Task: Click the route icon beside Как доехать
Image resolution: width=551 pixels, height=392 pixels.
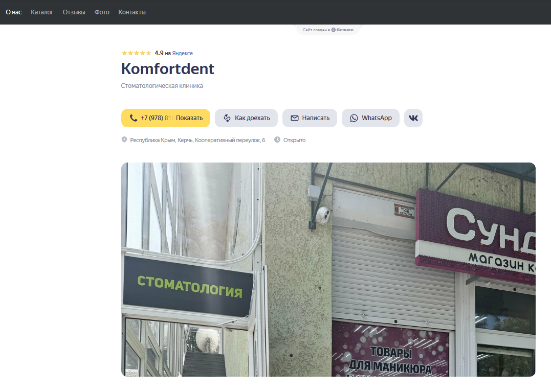Action: tap(227, 118)
